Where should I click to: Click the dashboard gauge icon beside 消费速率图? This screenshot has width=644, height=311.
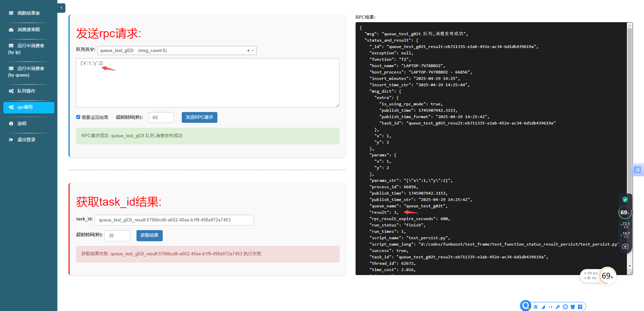pyautogui.click(x=11, y=30)
